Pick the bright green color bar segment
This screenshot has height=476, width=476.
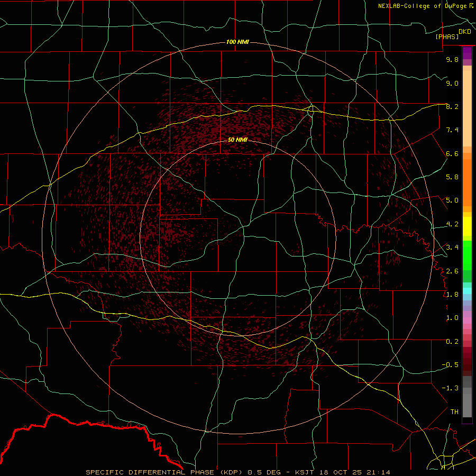click(467, 255)
